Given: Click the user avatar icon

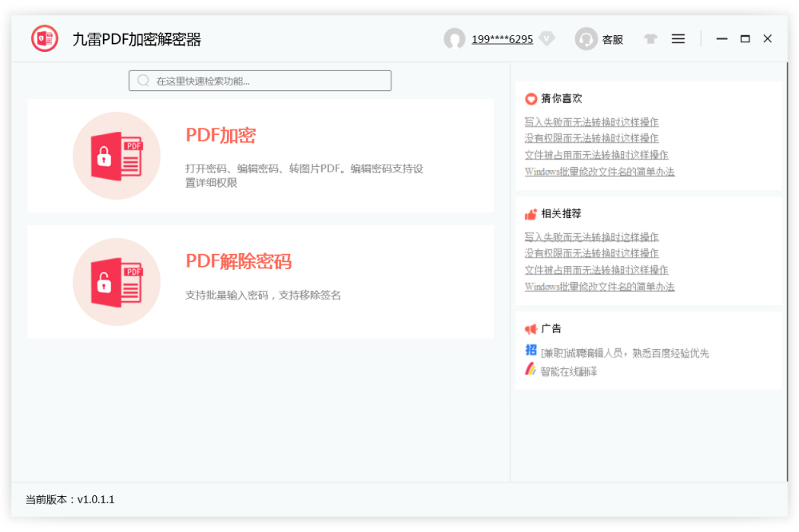Looking at the screenshot, I should (x=455, y=39).
